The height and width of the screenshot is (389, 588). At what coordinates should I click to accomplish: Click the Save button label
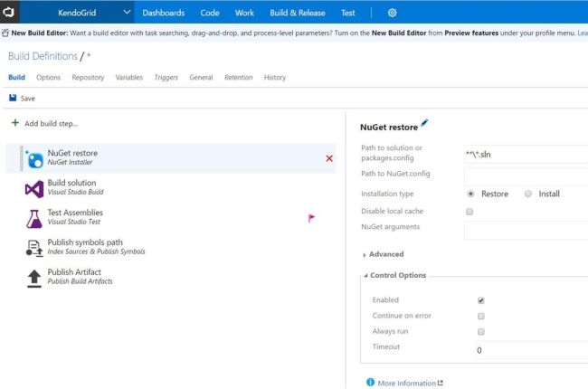click(x=28, y=99)
